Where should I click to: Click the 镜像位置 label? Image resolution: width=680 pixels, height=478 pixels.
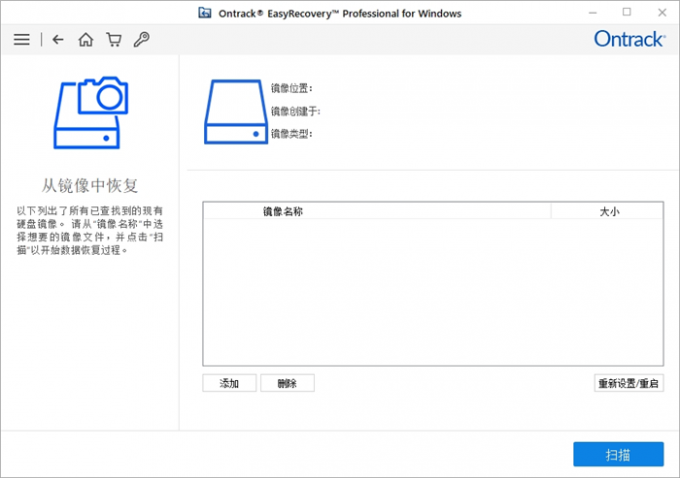click(291, 88)
